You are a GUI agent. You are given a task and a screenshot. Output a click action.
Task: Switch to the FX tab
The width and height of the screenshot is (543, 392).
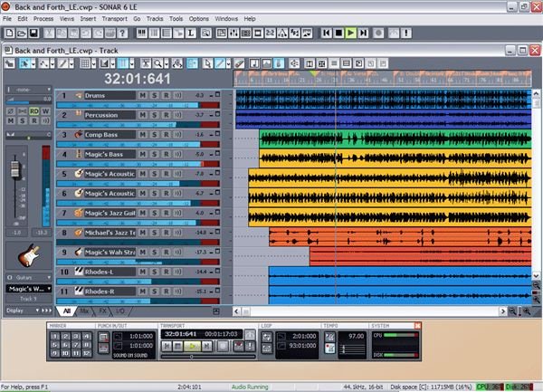point(102,311)
